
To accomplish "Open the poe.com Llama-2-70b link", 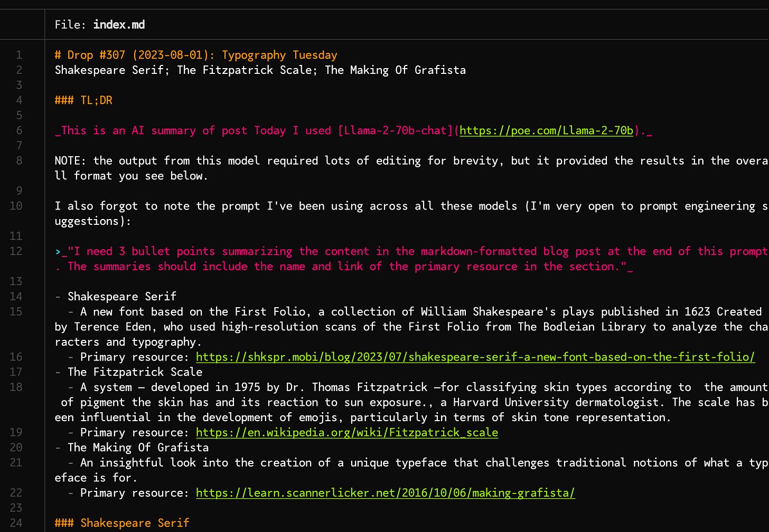I will 546,130.
